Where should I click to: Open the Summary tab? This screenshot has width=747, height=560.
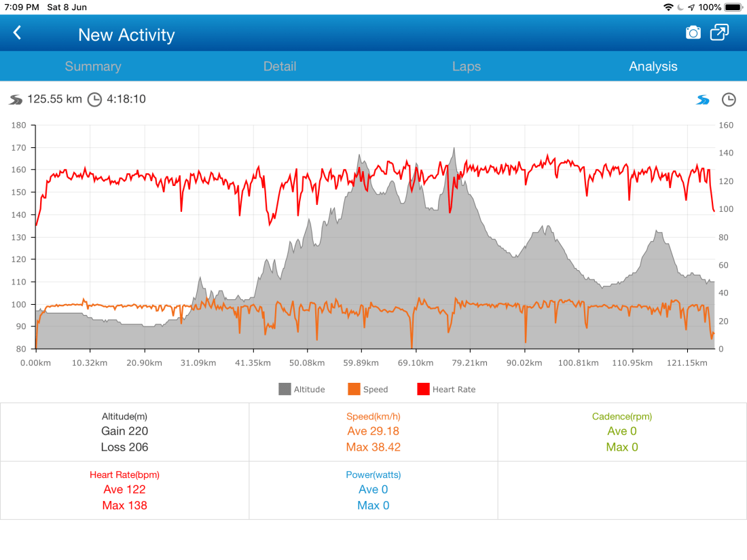(x=93, y=67)
